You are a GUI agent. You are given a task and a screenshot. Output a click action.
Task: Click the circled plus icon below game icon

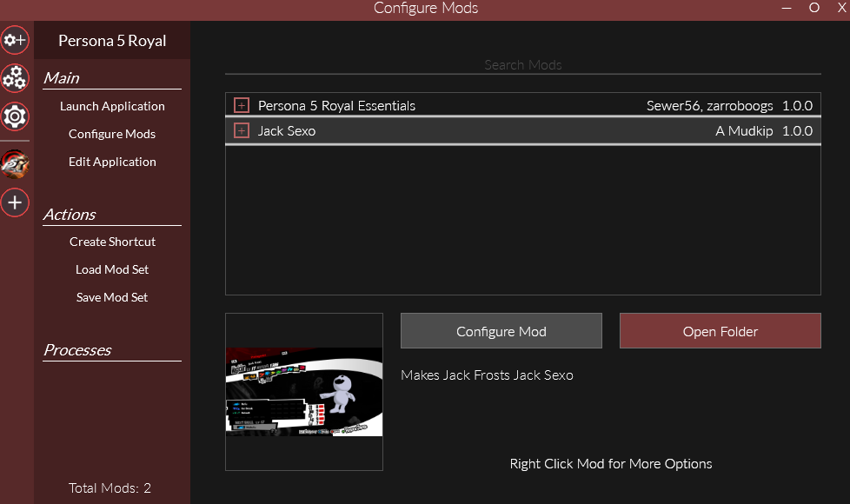pyautogui.click(x=15, y=202)
